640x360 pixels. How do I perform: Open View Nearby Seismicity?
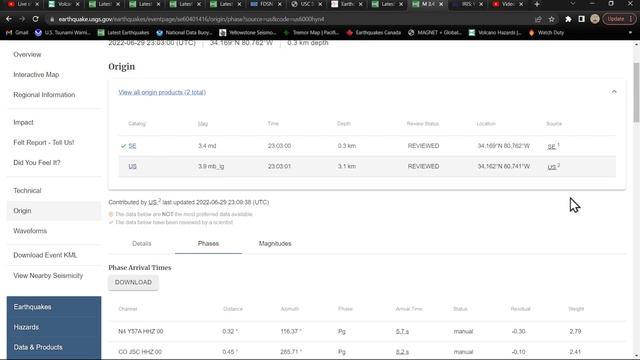point(48,276)
